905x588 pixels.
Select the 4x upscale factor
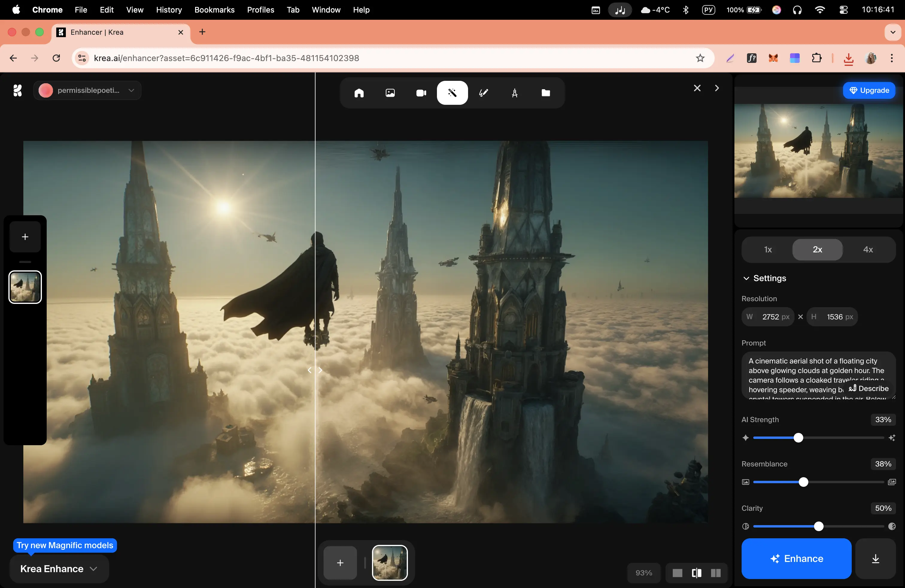pos(868,249)
